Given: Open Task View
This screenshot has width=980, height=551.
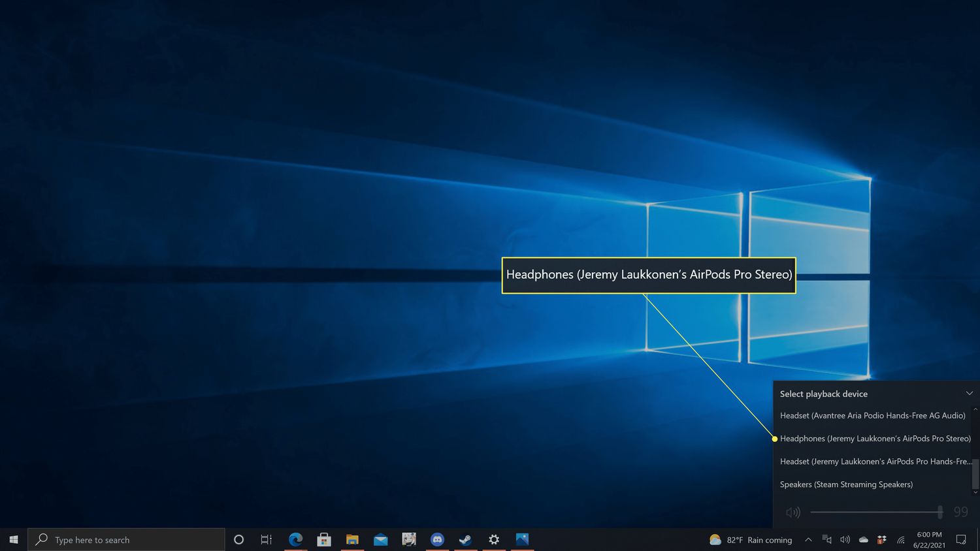Looking at the screenshot, I should pyautogui.click(x=266, y=540).
